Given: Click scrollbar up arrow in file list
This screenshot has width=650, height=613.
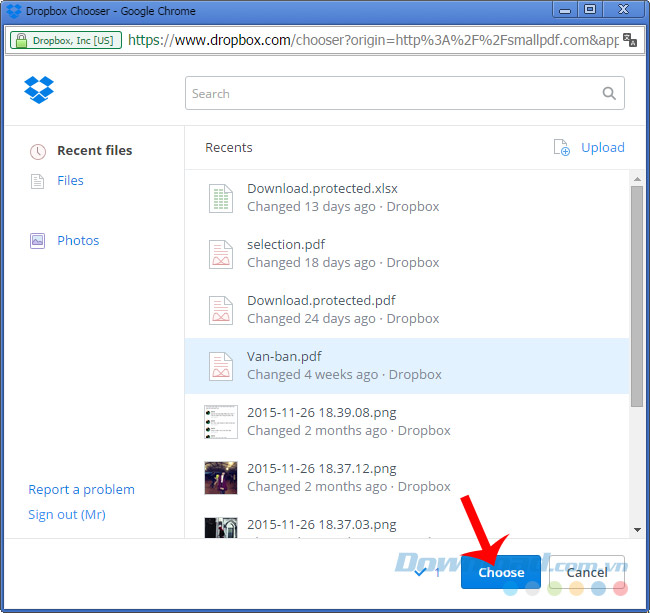Looking at the screenshot, I should pos(637,179).
